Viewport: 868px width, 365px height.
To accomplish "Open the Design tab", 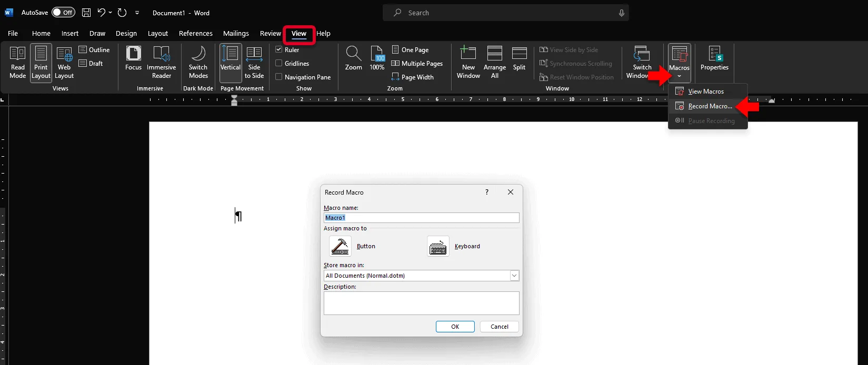I will pyautogui.click(x=126, y=33).
